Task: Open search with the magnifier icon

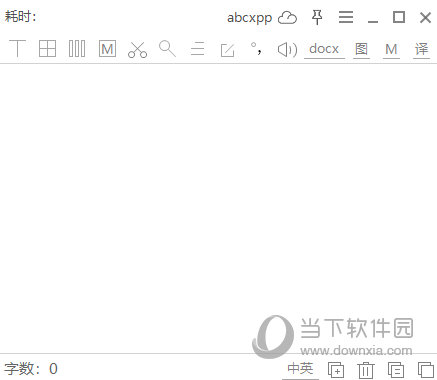Action: (167, 49)
